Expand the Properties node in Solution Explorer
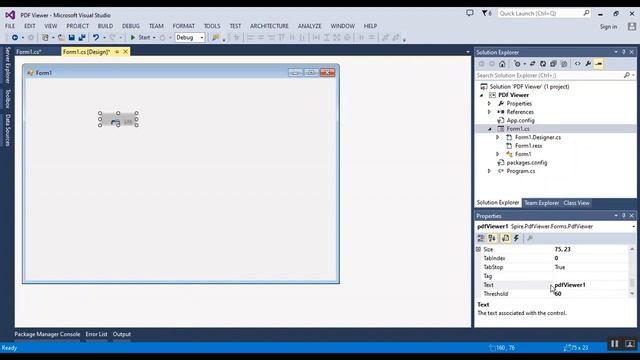 click(x=489, y=104)
